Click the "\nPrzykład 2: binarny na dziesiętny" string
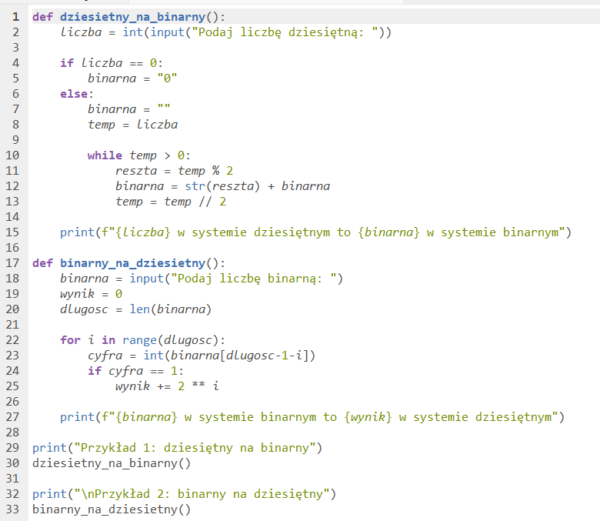Viewport: 600px width, 521px height. point(204,494)
